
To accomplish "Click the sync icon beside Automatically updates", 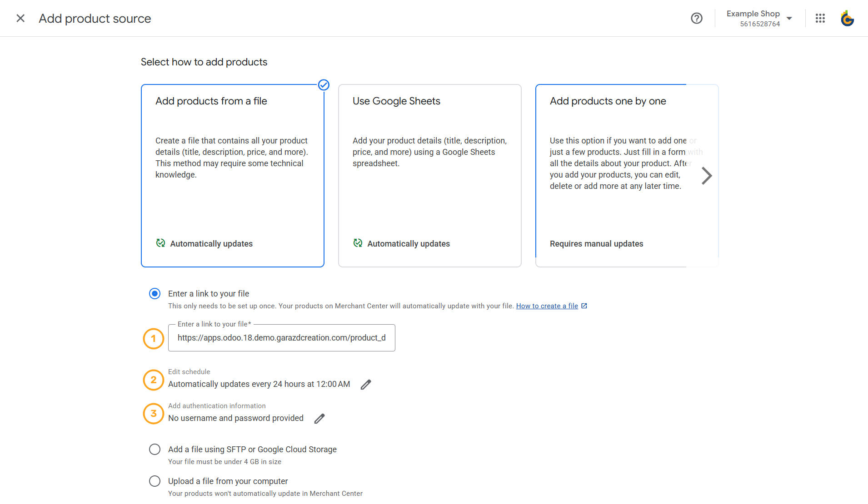I will click(x=160, y=243).
